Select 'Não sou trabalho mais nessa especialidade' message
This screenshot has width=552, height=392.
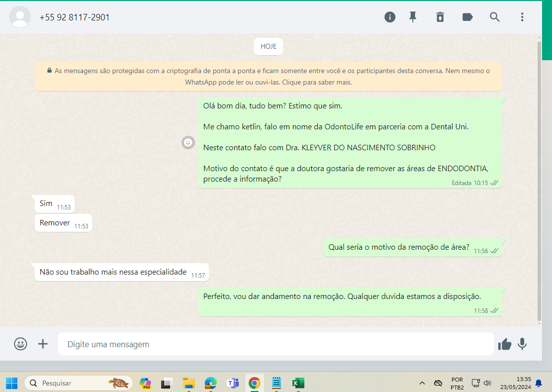pyautogui.click(x=122, y=272)
